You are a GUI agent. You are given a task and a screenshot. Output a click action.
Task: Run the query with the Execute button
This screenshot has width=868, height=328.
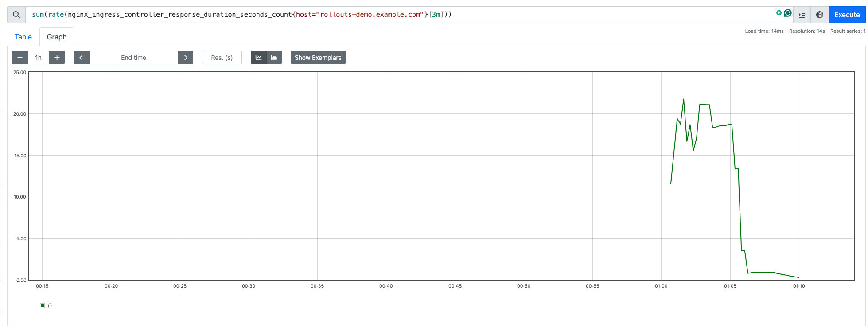pyautogui.click(x=847, y=15)
